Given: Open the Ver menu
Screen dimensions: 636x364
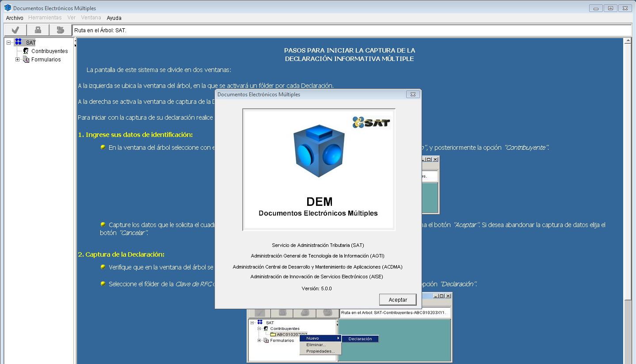Looking at the screenshot, I should click(72, 18).
